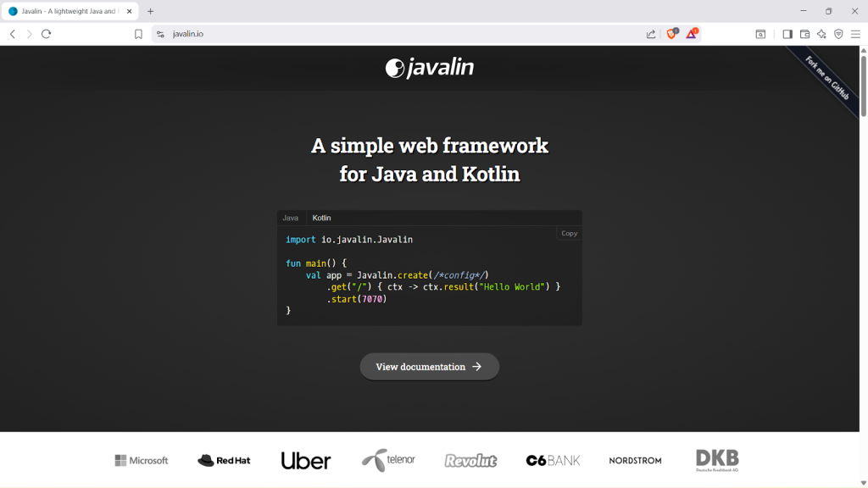Click Fork me on GitHub ribbon
Image resolution: width=868 pixels, height=488 pixels.
826,79
